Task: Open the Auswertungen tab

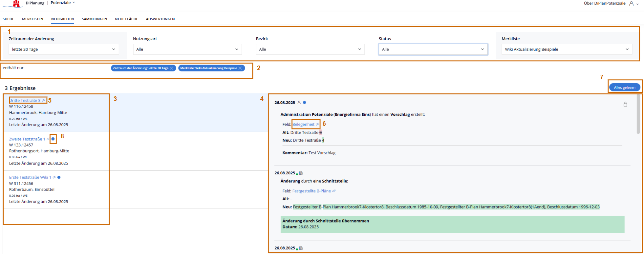Action: point(160,19)
